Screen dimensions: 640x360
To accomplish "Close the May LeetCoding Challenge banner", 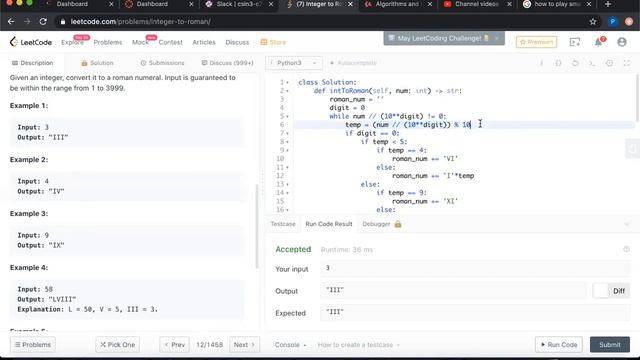I will [x=496, y=38].
